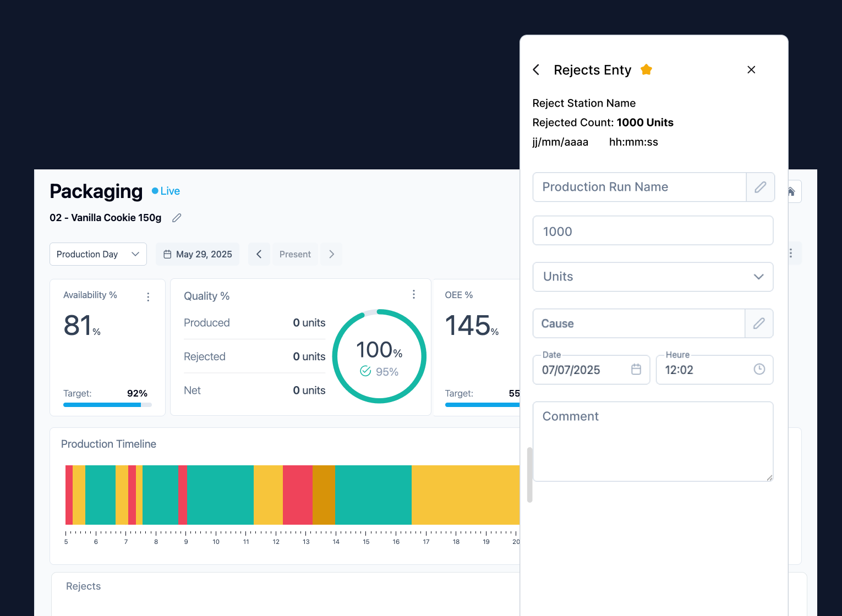Go to the next production day
The width and height of the screenshot is (842, 616).
[x=331, y=254]
